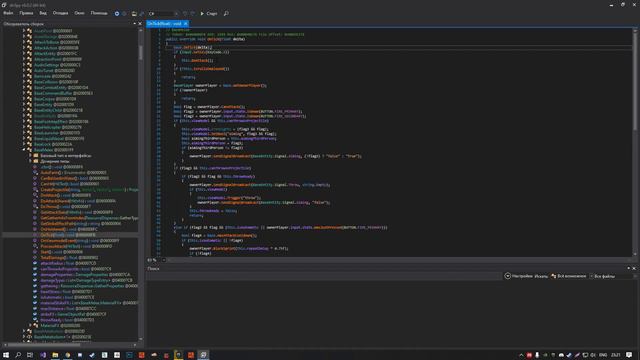Click the redo toolbar icon

click(x=193, y=13)
